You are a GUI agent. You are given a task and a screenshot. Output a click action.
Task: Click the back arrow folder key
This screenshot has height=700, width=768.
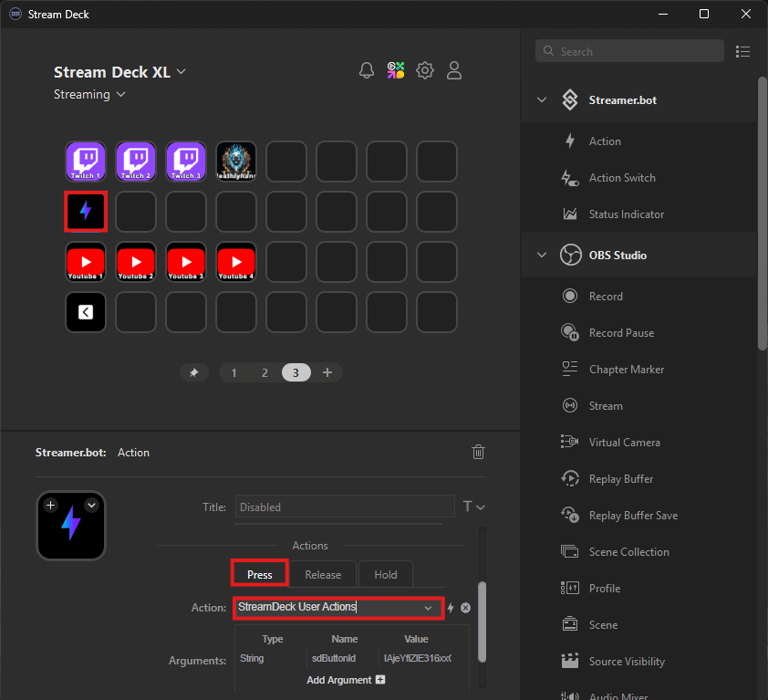[x=86, y=312]
